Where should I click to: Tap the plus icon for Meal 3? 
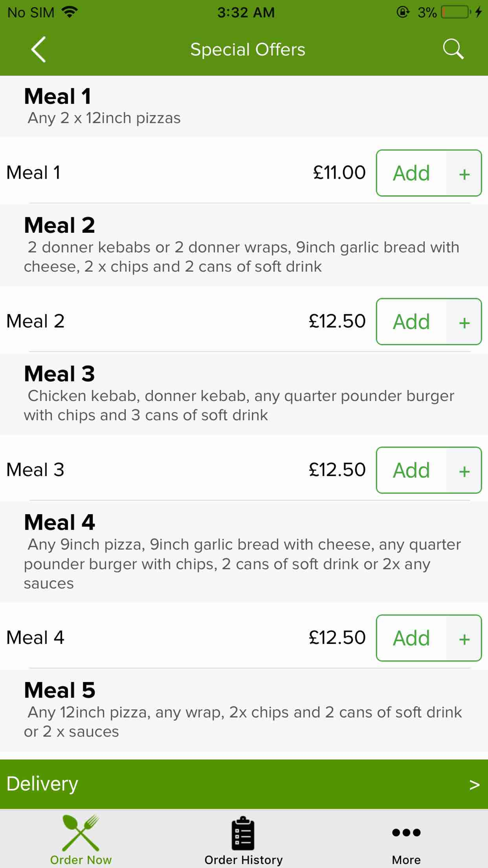464,470
